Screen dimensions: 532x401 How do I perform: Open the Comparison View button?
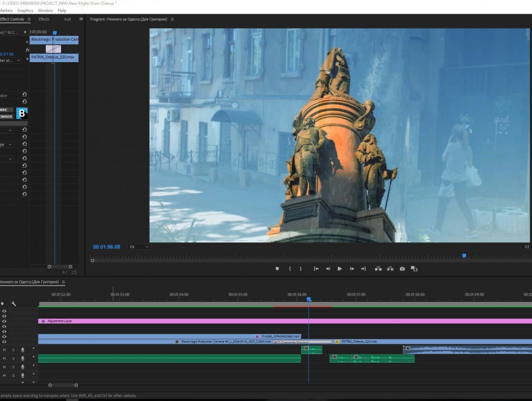[414, 269]
